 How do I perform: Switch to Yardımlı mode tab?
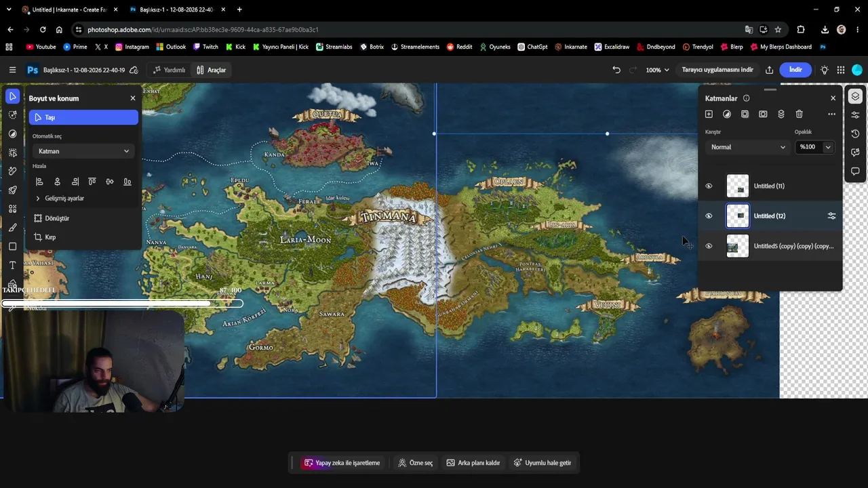pyautogui.click(x=169, y=70)
